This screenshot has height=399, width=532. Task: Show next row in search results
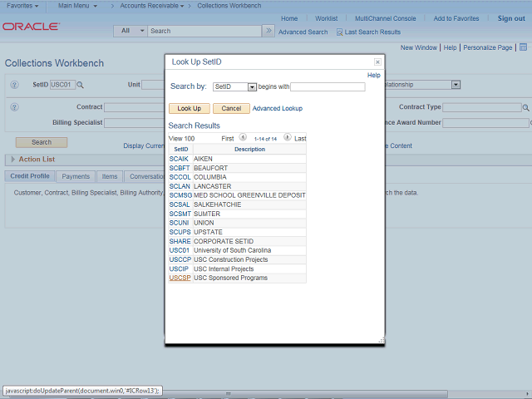288,138
